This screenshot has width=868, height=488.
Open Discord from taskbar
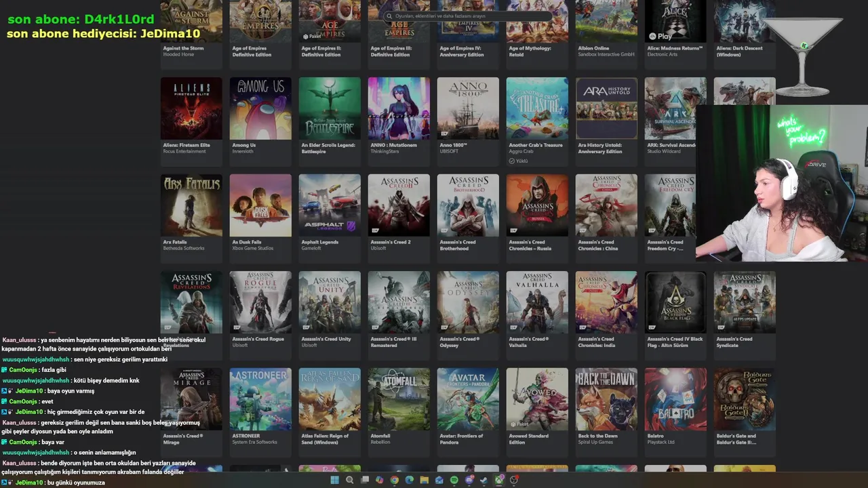tap(469, 480)
